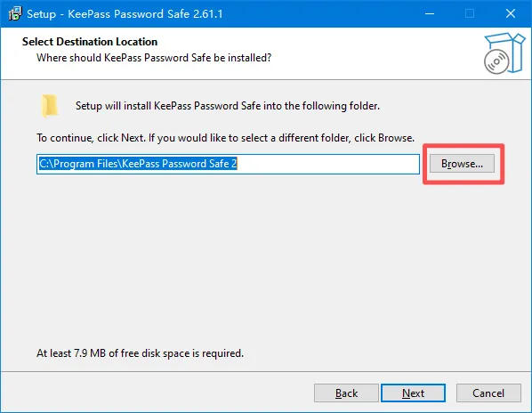
Task: Click the Setup - KeePass Password Safe title text
Action: coord(125,14)
